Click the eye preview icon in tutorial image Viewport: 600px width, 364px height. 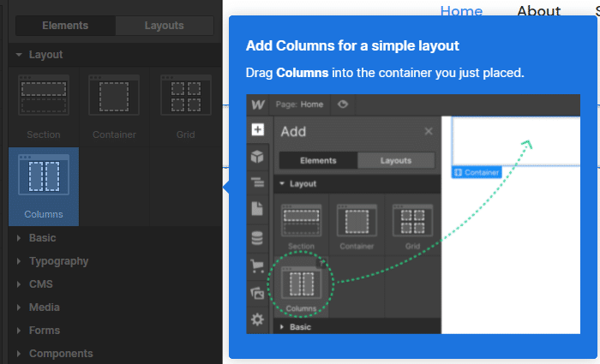(343, 104)
